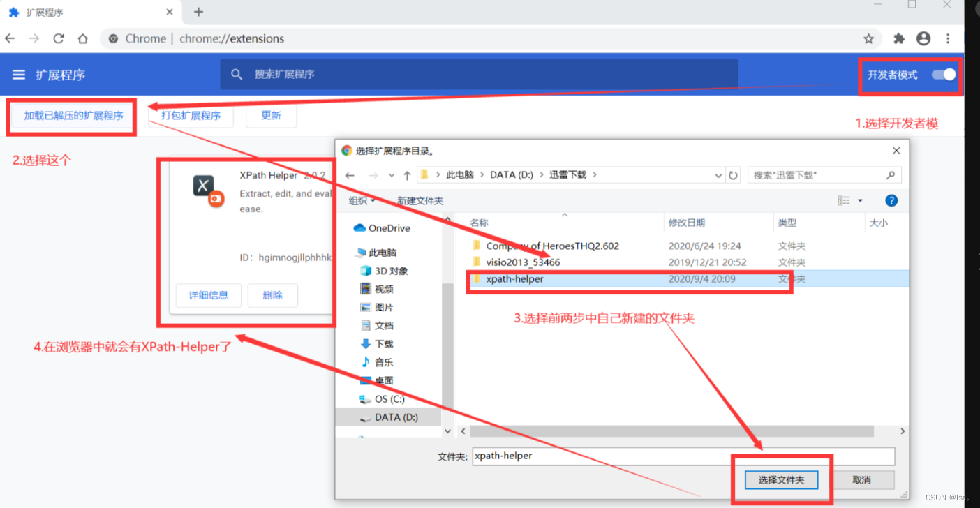This screenshot has width=980, height=508.
Task: Navigate up one folder level with the up arrow
Action: (407, 175)
